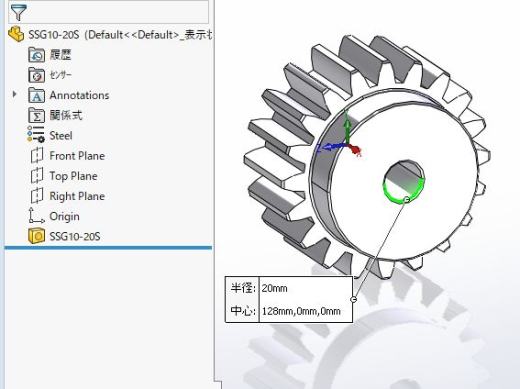Viewport: 520px width, 389px height.
Task: Click the Right Plane icon
Action: 37,196
